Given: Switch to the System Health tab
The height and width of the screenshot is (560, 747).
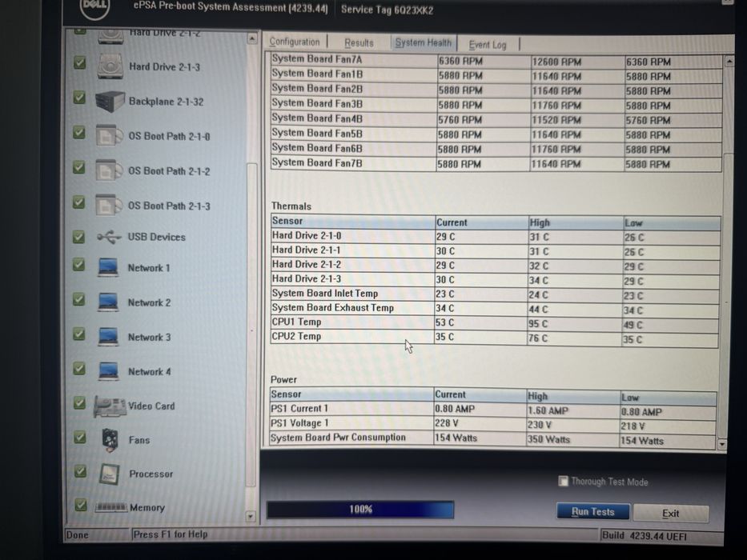Looking at the screenshot, I should click(423, 43).
